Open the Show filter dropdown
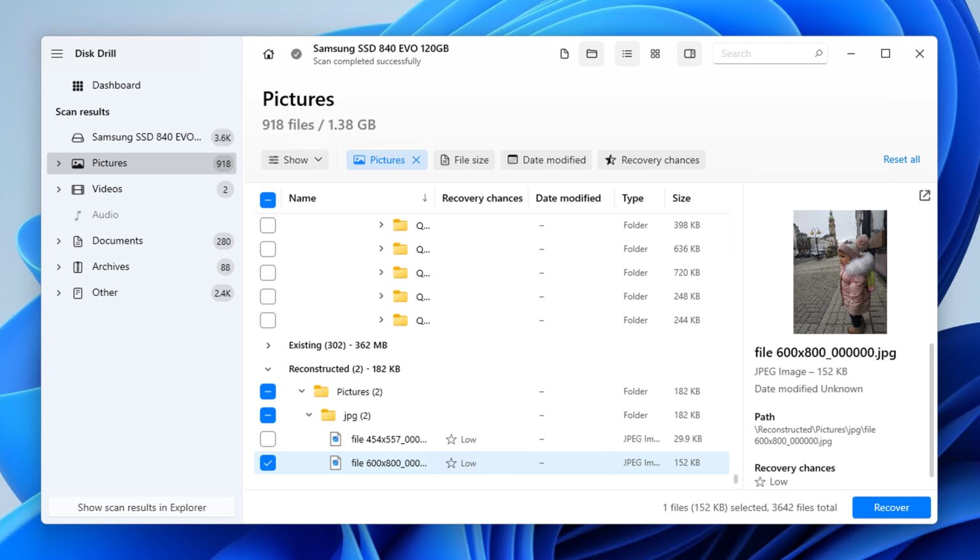The image size is (980, 560). (x=294, y=159)
